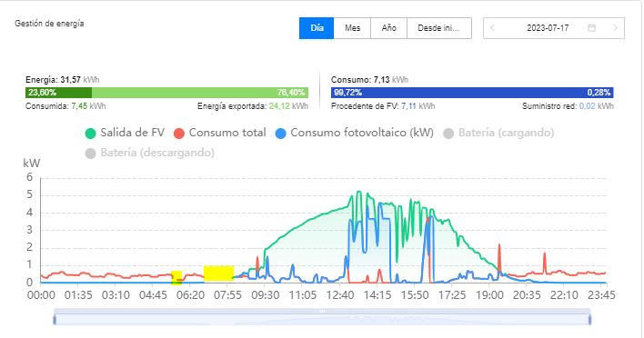Toggle Consumo total legend series

coord(220,133)
